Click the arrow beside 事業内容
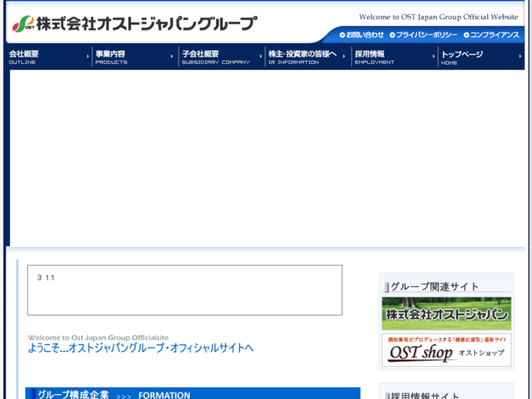532x399 pixels. tap(172, 56)
